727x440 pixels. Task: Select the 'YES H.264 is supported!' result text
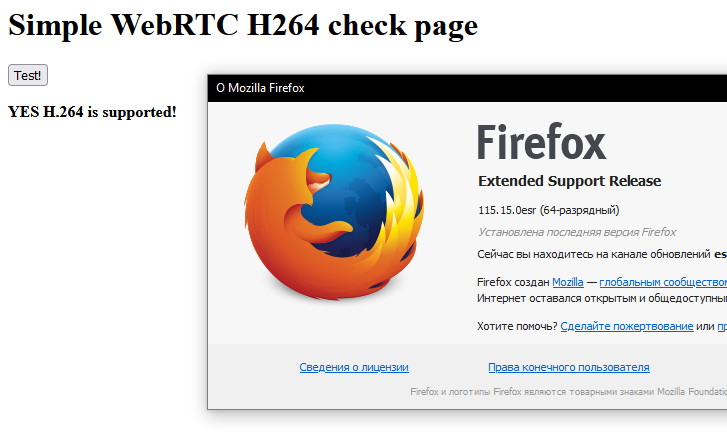[92, 112]
